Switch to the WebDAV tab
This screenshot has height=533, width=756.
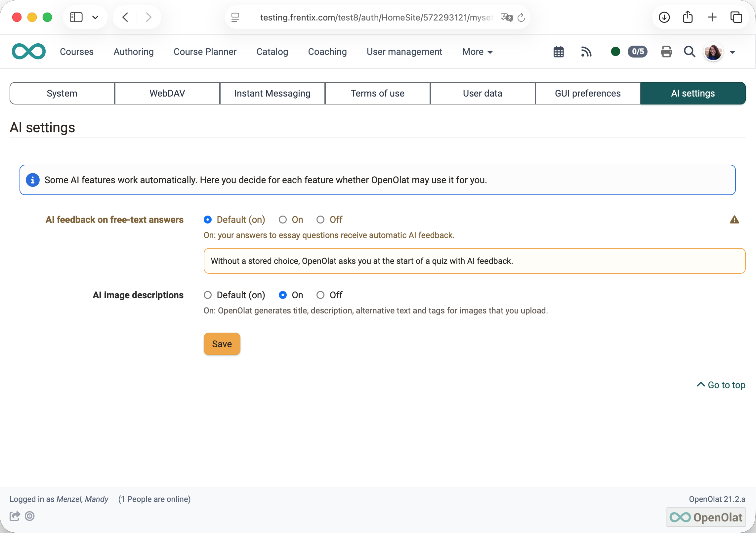click(167, 93)
